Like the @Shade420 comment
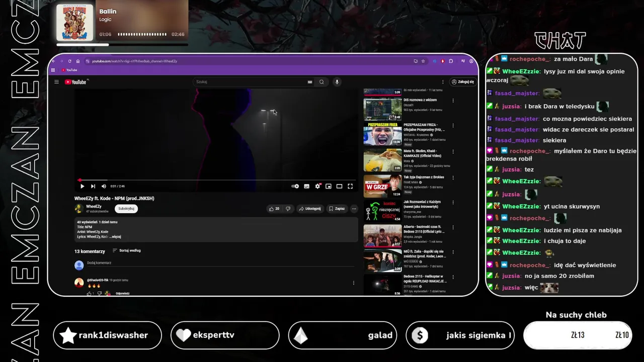Image resolution: width=644 pixels, height=362 pixels. coord(89,293)
